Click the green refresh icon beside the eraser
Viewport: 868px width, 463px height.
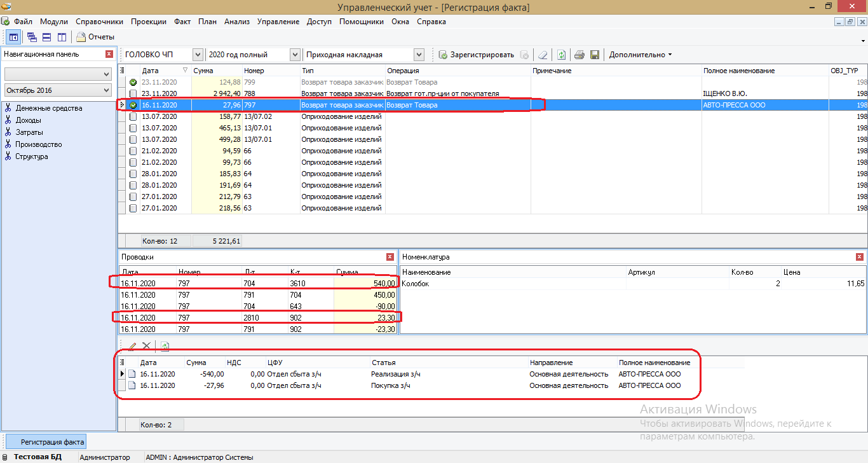[x=561, y=55]
